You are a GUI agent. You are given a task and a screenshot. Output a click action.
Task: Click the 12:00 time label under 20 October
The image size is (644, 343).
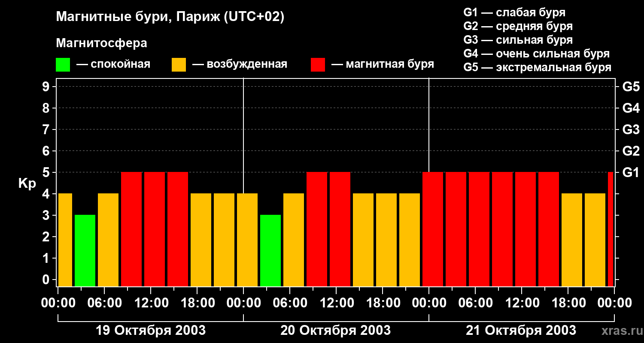(336, 303)
